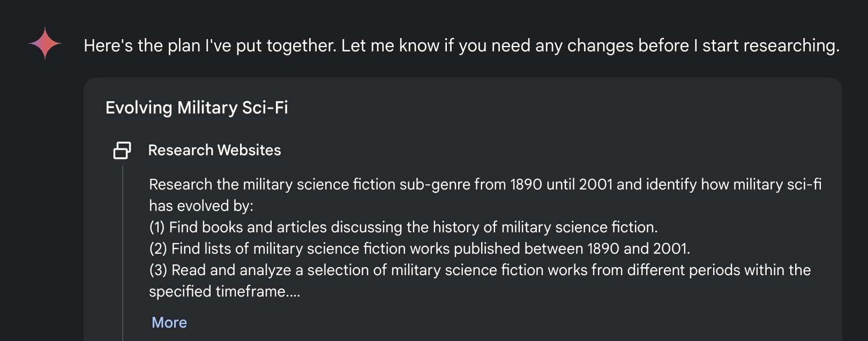Click the Evolving Military Sci-Fi title
Screen dimensions: 868x341
197,108
